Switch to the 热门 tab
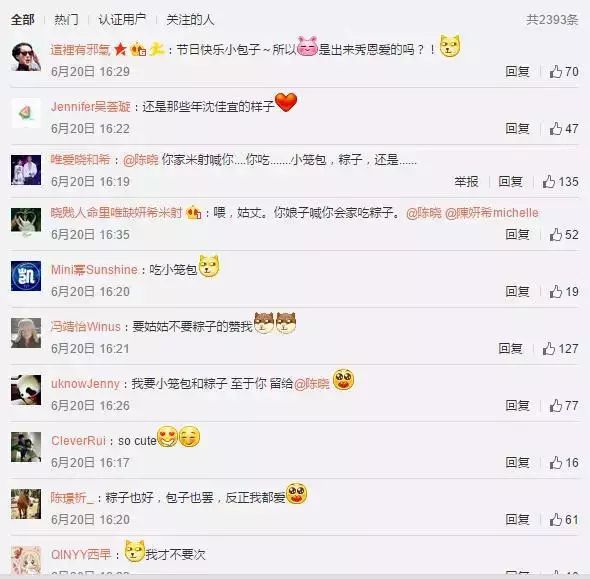Image resolution: width=590 pixels, height=579 pixels. 66,20
